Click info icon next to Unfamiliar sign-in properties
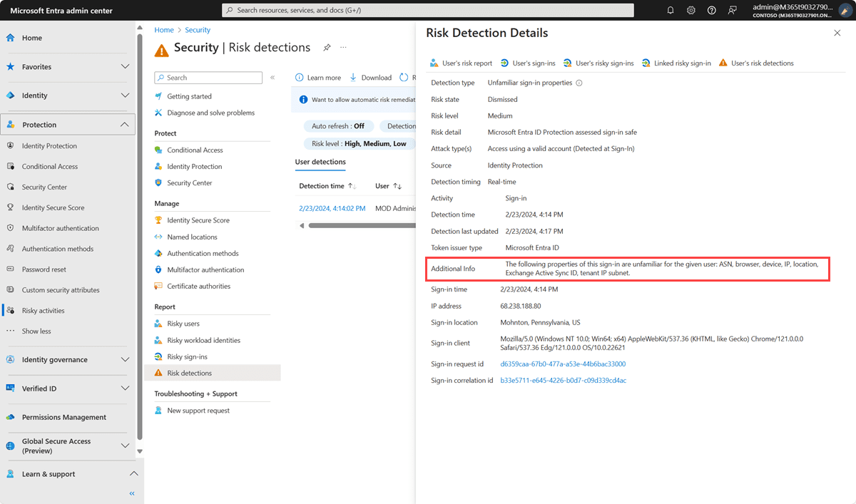Image resolution: width=856 pixels, height=504 pixels. pos(579,83)
